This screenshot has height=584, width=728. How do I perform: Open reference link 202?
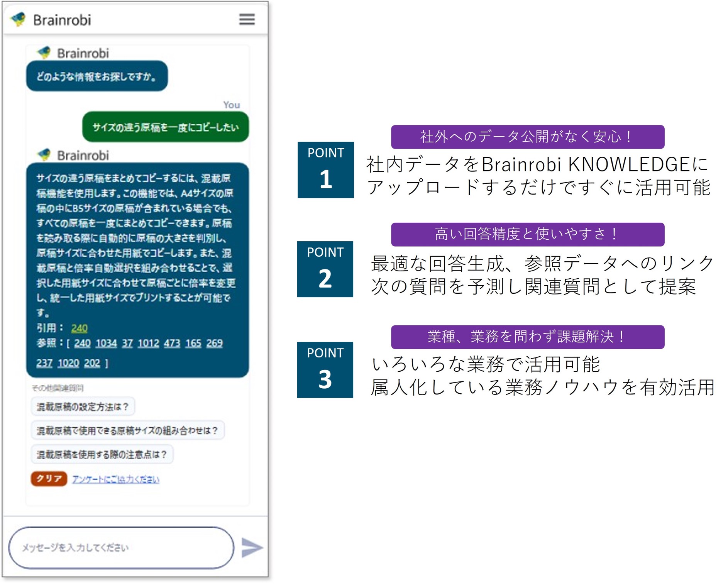coord(92,363)
